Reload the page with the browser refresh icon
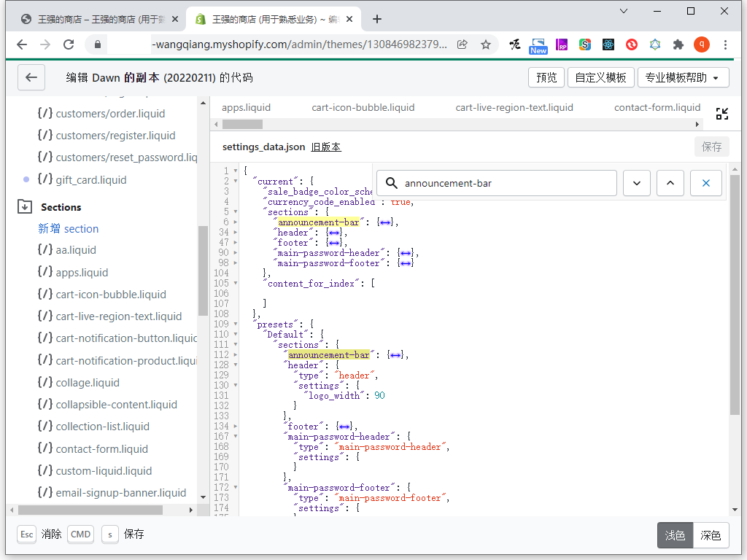The image size is (747, 560). coord(69,44)
